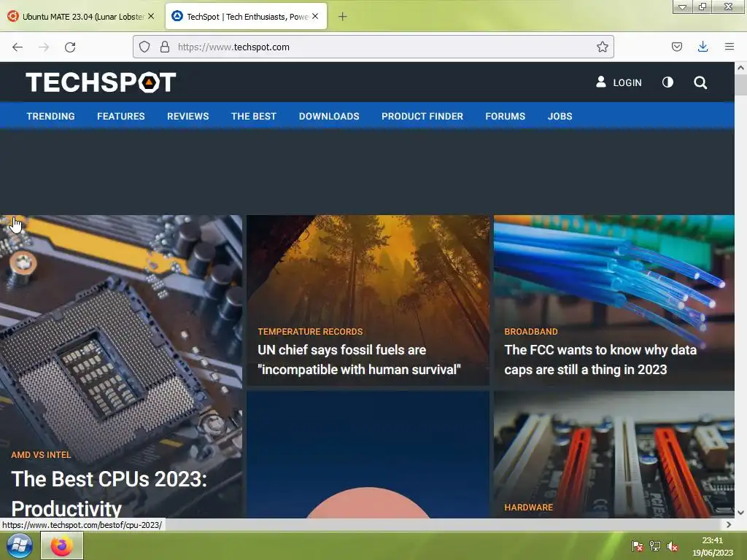Viewport: 747px width, 560px height.
Task: Click the Firefox taskbar button
Action: pos(62,545)
